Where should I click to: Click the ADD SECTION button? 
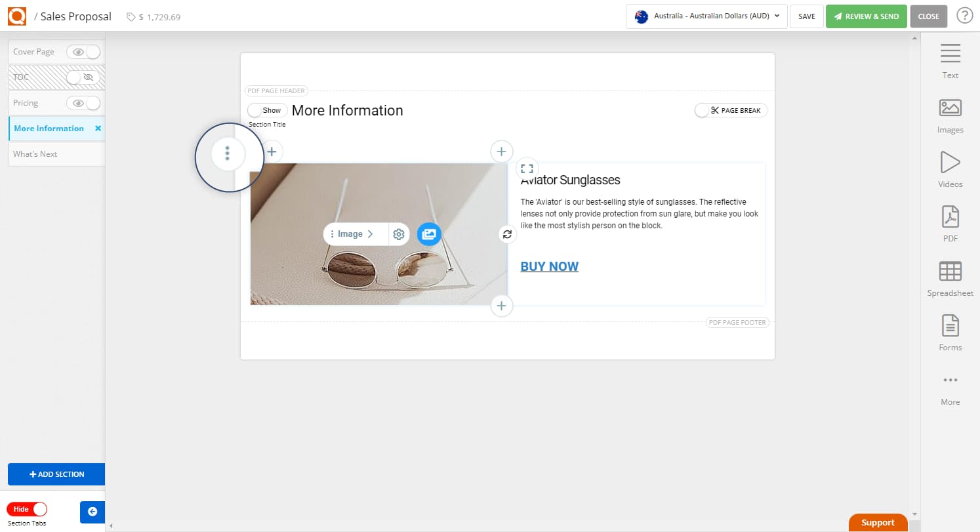click(x=56, y=474)
